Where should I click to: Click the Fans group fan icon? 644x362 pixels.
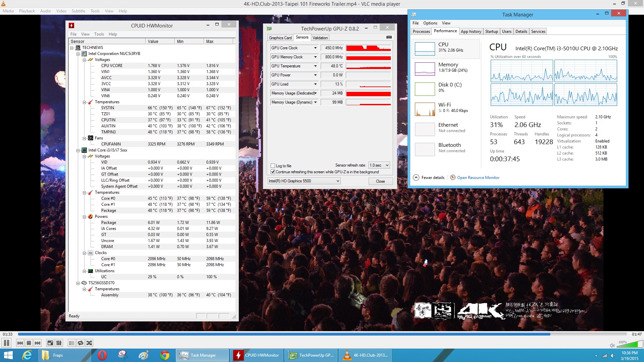(91, 138)
